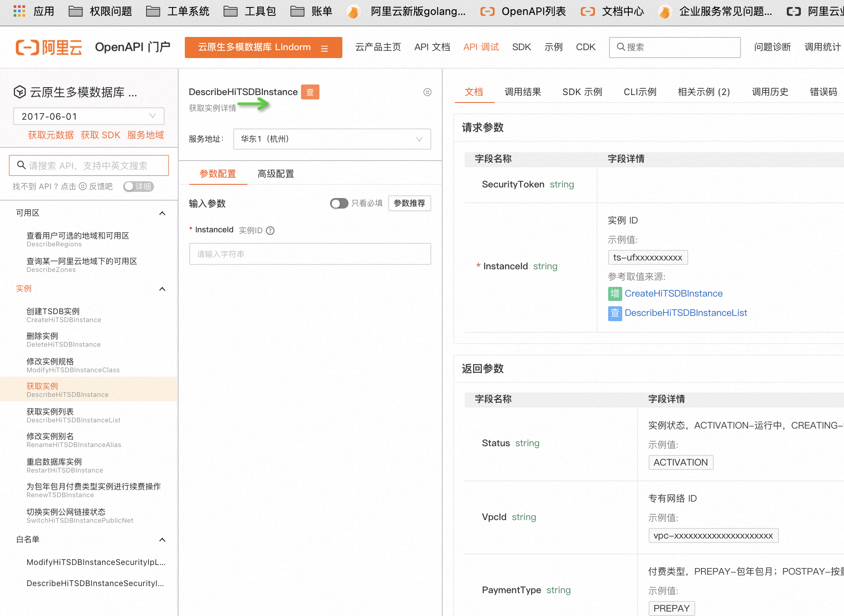The height and width of the screenshot is (616, 844).
Task: Select the 参数配置 tab
Action: click(218, 174)
